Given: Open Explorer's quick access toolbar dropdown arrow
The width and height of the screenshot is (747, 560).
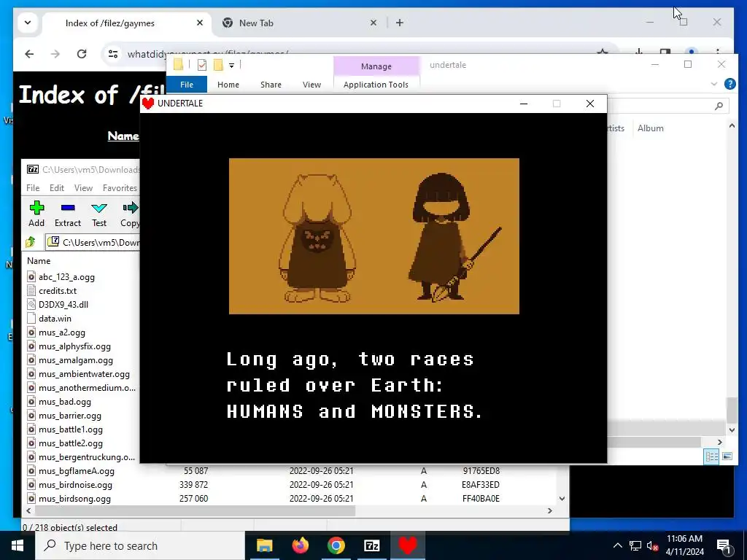Looking at the screenshot, I should pyautogui.click(x=231, y=65).
